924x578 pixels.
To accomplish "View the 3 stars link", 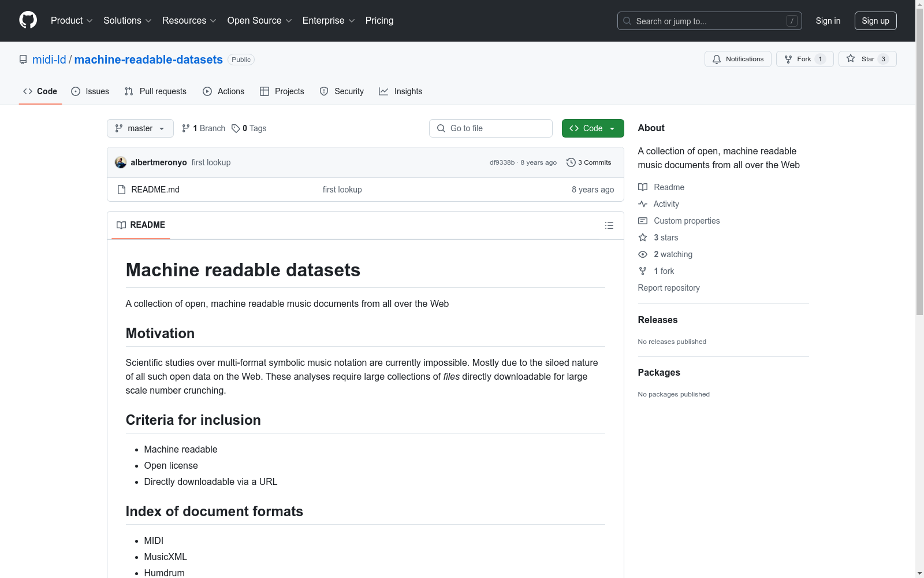I will (x=666, y=238).
